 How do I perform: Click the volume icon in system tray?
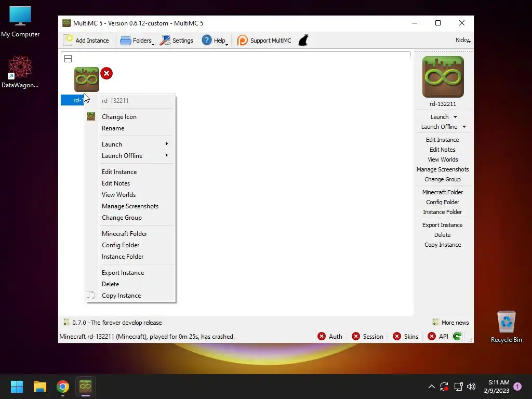tap(471, 387)
